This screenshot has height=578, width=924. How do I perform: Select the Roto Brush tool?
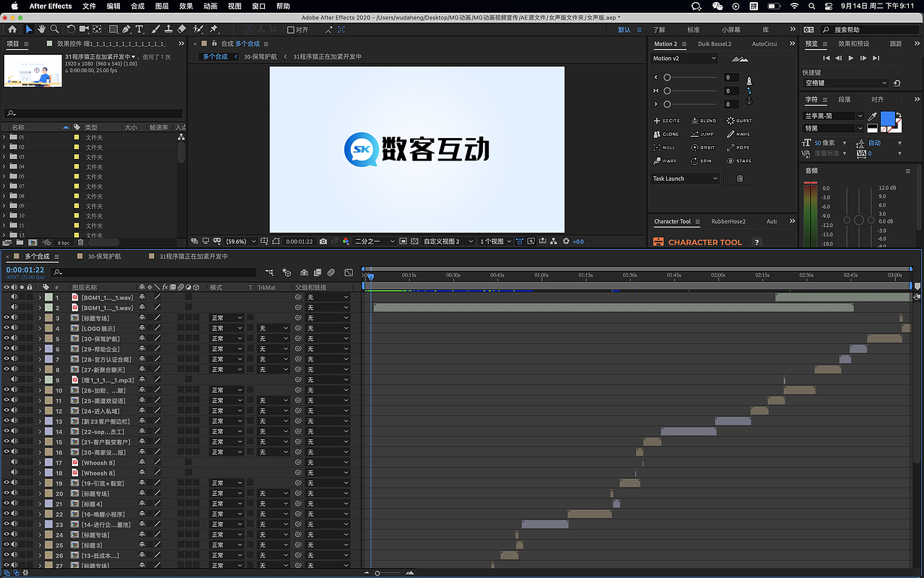point(199,30)
